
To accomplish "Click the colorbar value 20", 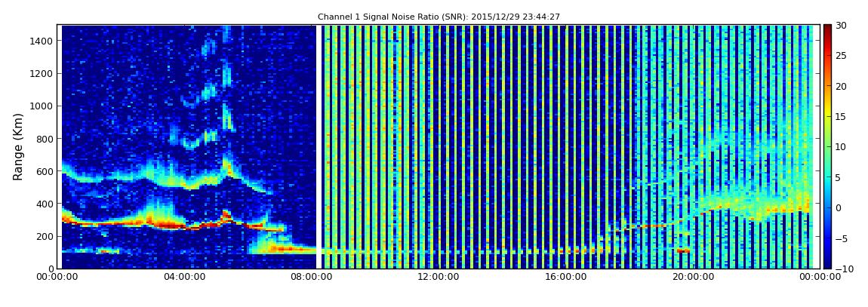I will click(841, 86).
